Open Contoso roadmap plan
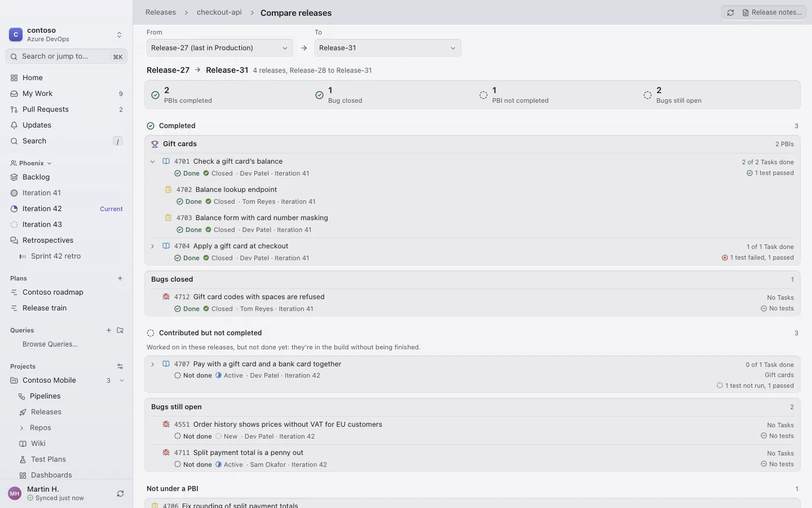 [67, 292]
